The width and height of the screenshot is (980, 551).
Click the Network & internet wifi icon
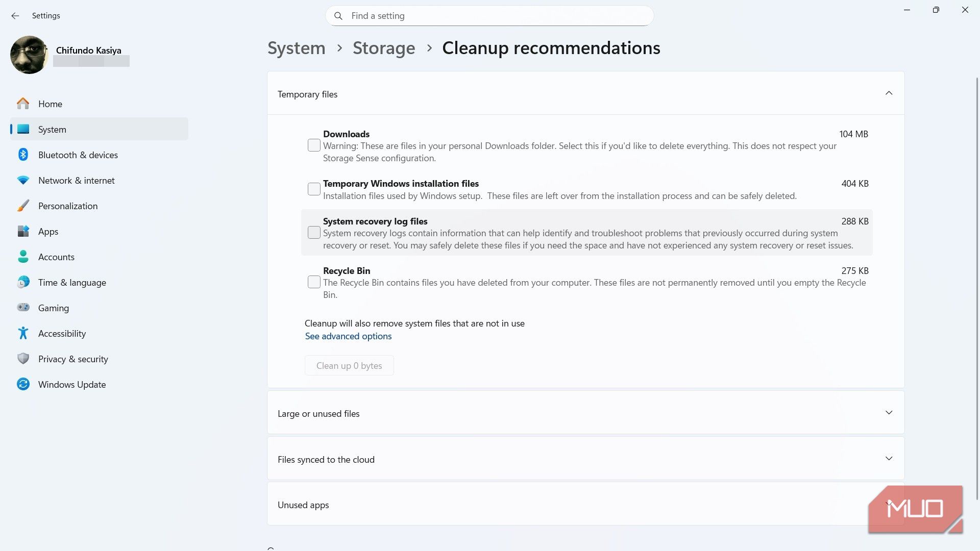point(23,180)
